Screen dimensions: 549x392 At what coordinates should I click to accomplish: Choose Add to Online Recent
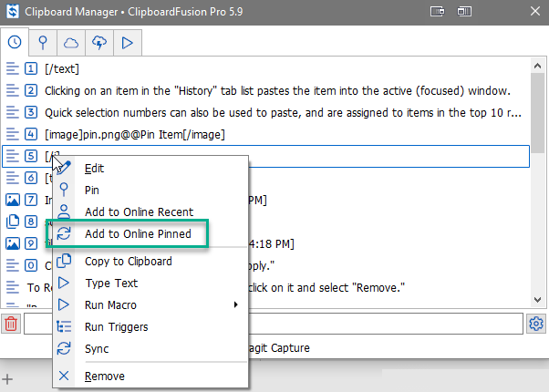coord(139,212)
